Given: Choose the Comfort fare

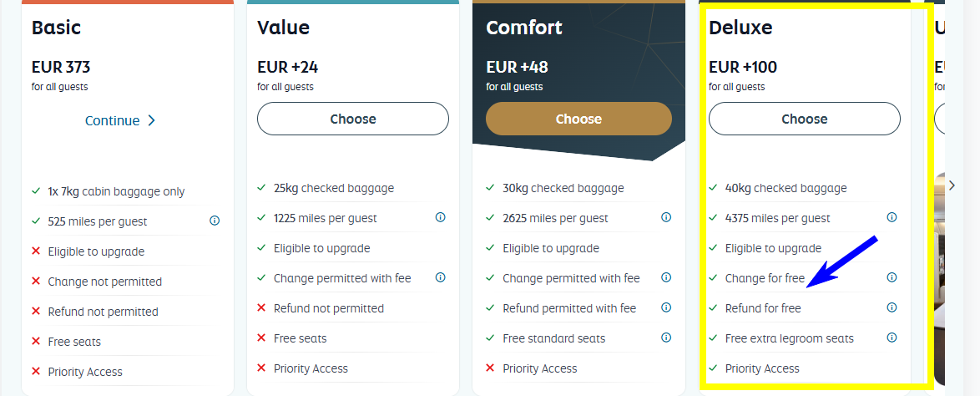Looking at the screenshot, I should tap(578, 119).
